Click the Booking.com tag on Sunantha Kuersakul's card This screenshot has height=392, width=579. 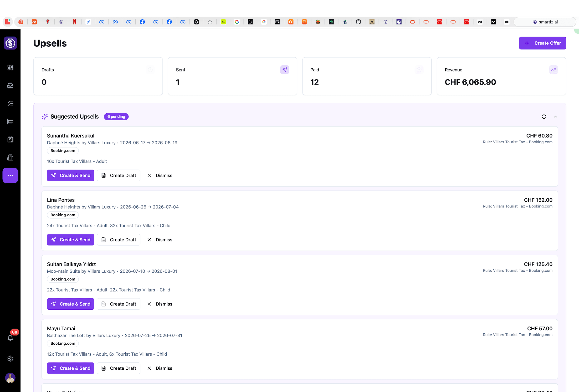63,151
